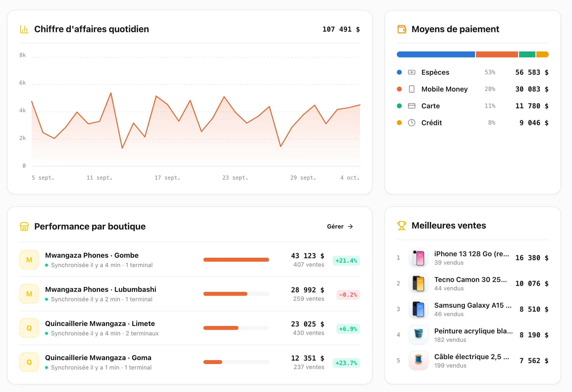572x392 pixels.
Task: Select the Quincaillerie Mwangaza · Goma store name
Action: 98,358
